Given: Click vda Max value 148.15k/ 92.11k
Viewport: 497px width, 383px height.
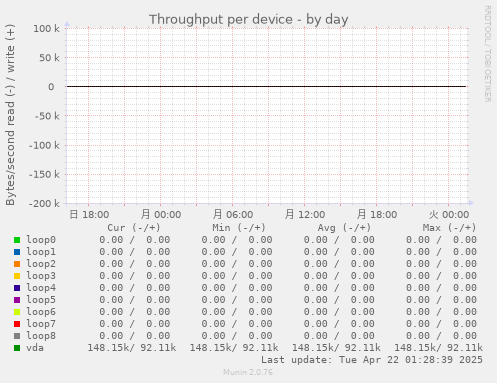Looking at the screenshot, I should [439, 348].
